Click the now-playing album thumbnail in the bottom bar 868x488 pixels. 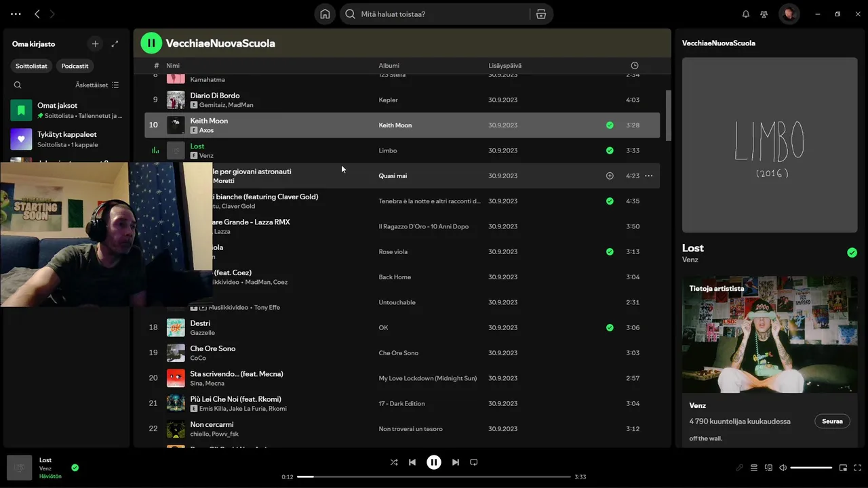(19, 468)
